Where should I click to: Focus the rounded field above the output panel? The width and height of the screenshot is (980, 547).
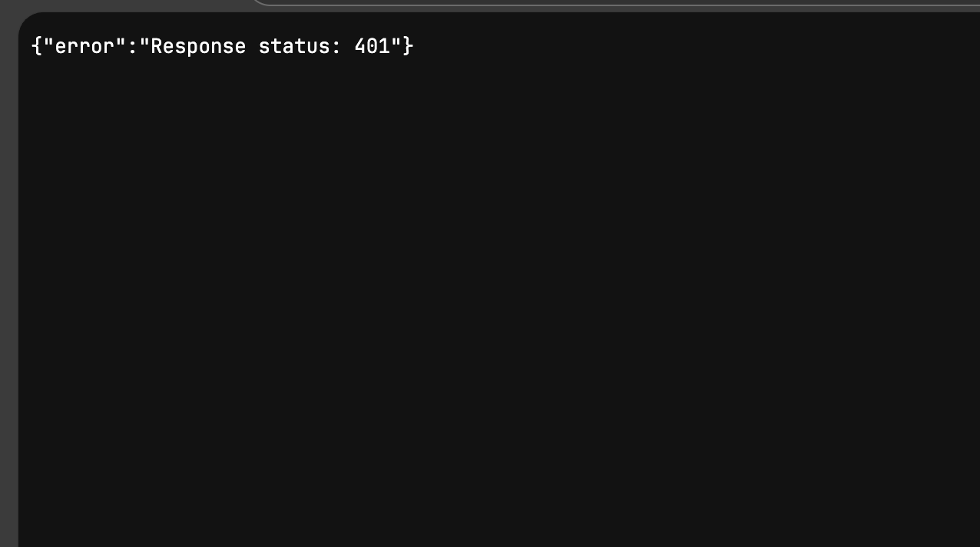[x=614, y=2]
